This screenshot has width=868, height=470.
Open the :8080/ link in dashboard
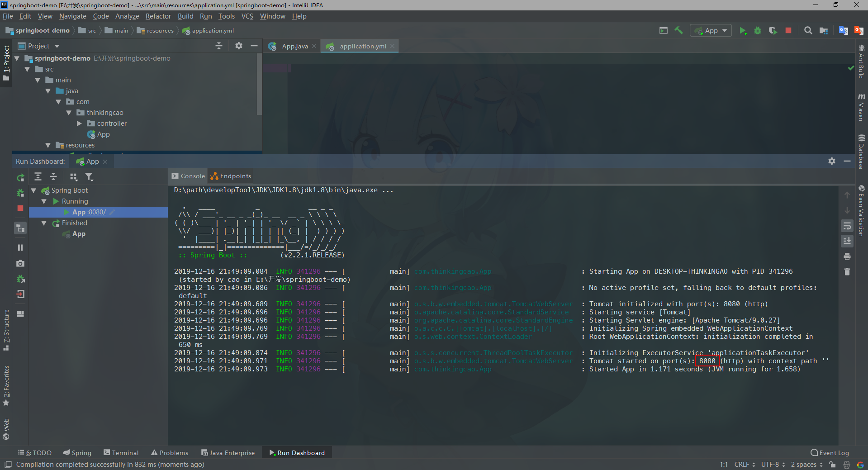click(97, 212)
